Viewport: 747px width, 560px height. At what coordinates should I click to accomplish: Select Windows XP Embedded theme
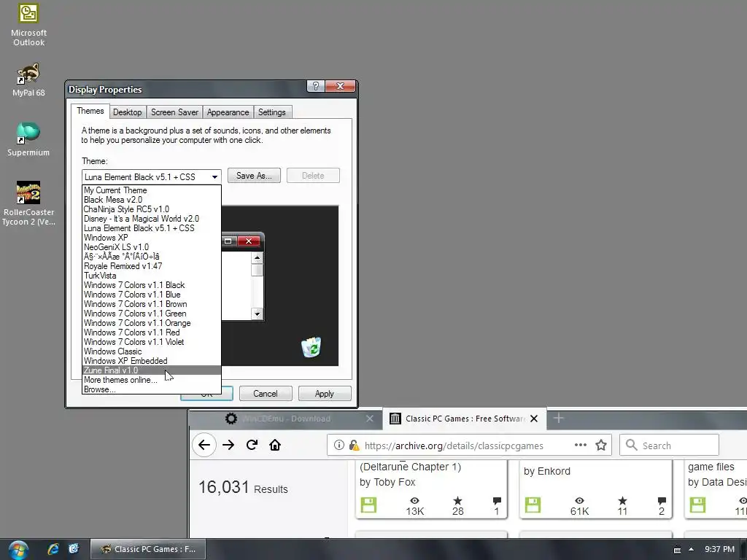pos(152,361)
